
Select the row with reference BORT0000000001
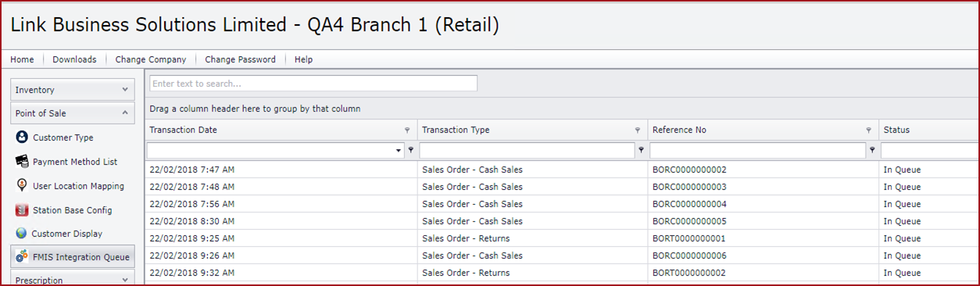tap(562, 238)
